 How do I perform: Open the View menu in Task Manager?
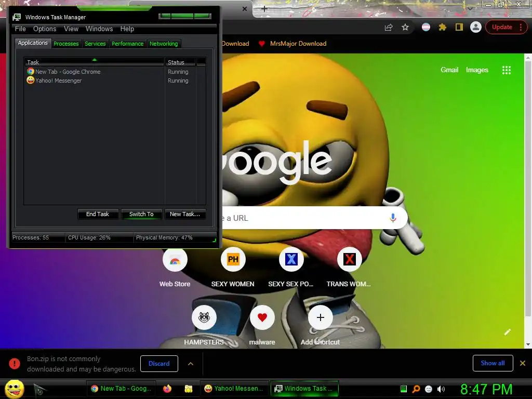click(71, 29)
